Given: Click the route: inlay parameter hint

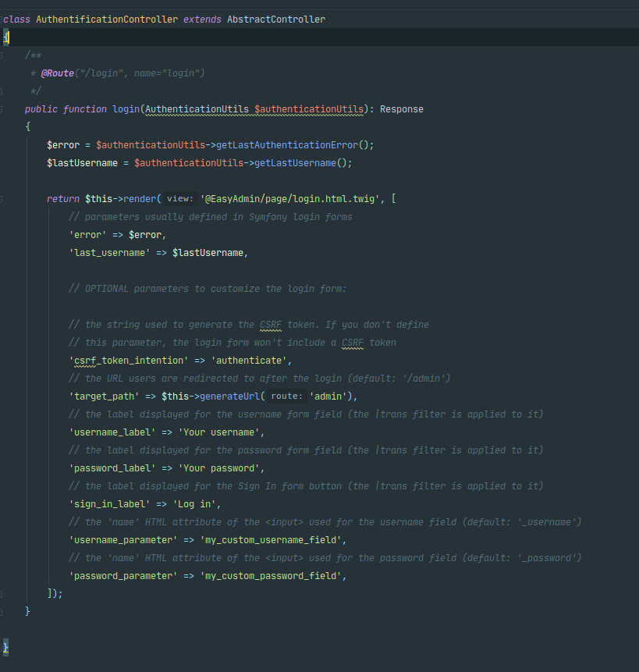Looking at the screenshot, I should pyautogui.click(x=287, y=396).
